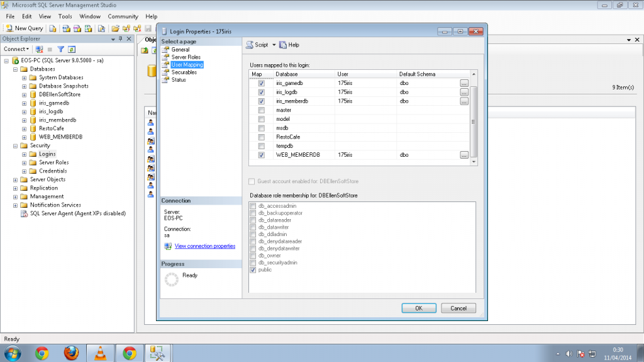Open the Script dropdown arrow
The width and height of the screenshot is (644, 362).
pyautogui.click(x=274, y=45)
